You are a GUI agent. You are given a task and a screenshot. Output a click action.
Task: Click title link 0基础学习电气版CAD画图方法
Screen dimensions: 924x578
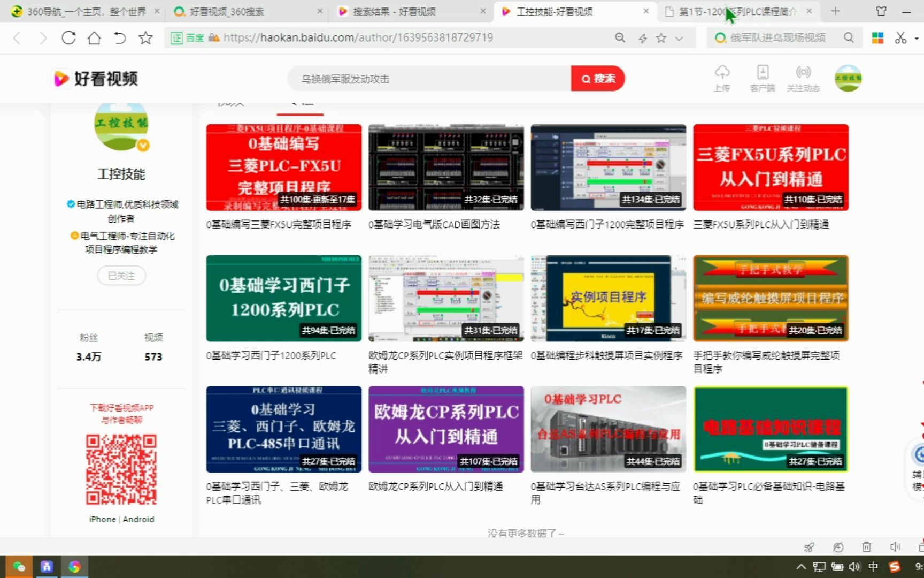pos(434,225)
